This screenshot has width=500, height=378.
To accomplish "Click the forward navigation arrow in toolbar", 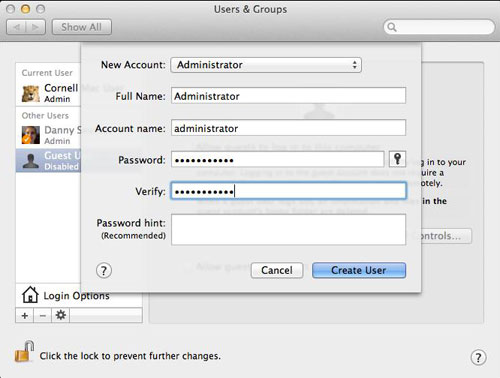I will (x=36, y=27).
